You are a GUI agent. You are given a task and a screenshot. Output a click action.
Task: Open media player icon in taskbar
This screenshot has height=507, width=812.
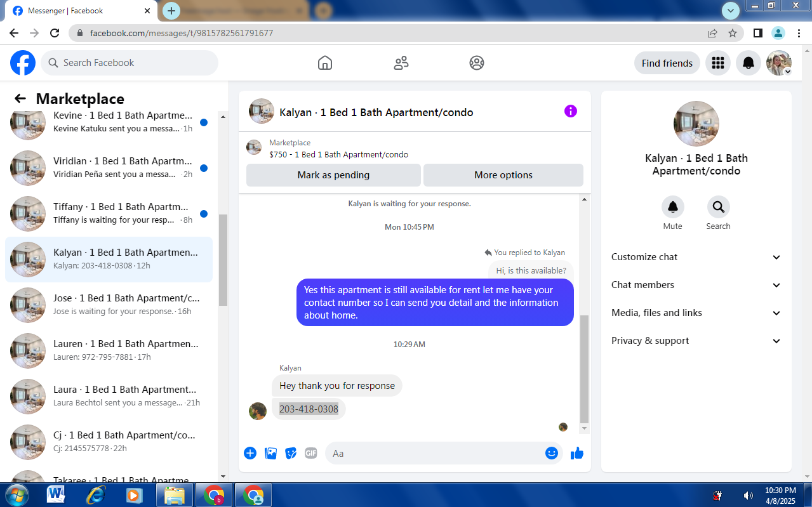[135, 495]
